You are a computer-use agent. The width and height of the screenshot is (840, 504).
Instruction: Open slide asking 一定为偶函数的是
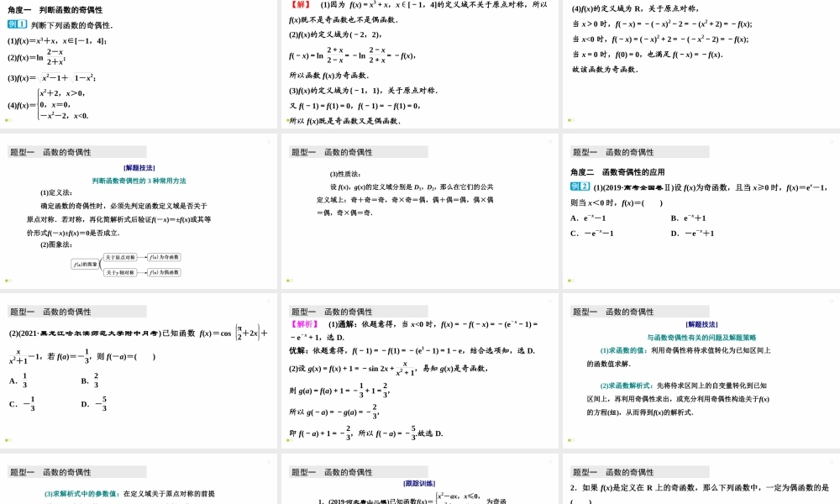click(x=701, y=479)
